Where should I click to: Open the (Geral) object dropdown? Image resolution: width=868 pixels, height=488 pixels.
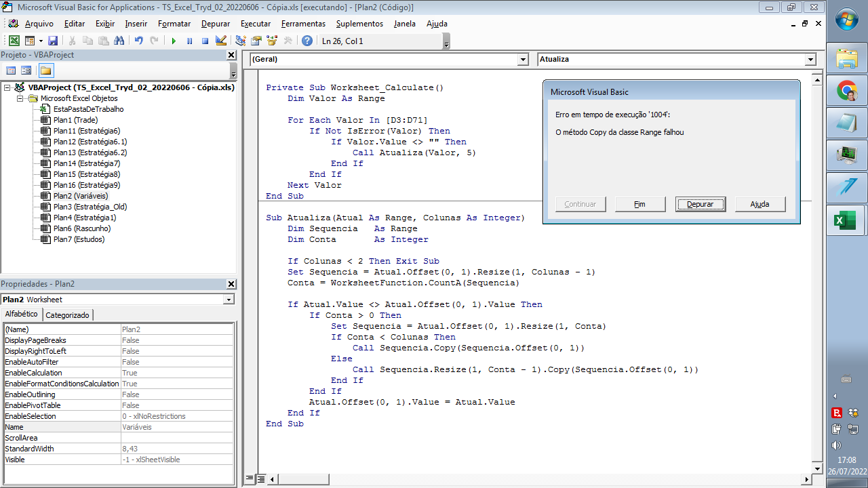(523, 60)
